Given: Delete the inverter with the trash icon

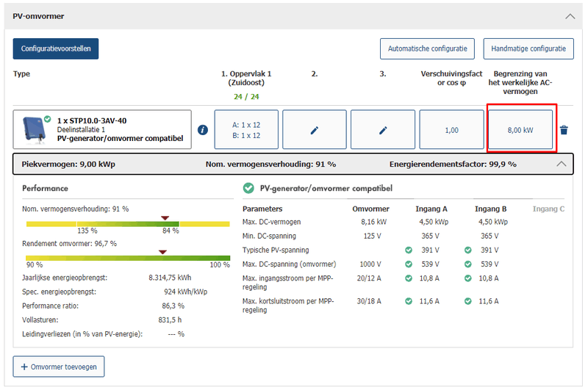Looking at the screenshot, I should [x=564, y=130].
